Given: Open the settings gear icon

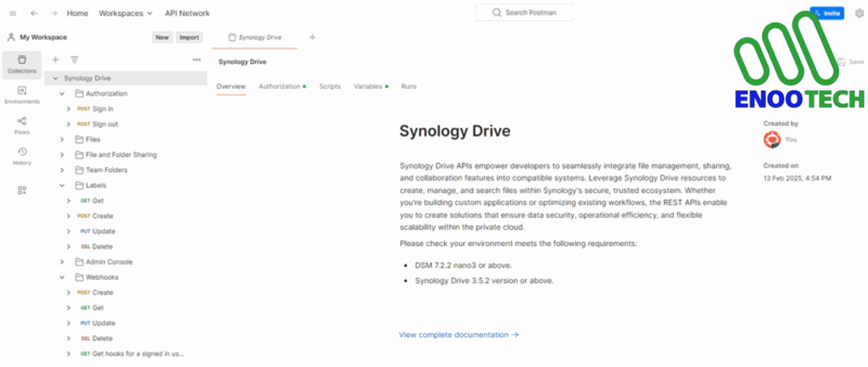Looking at the screenshot, I should pos(859,13).
